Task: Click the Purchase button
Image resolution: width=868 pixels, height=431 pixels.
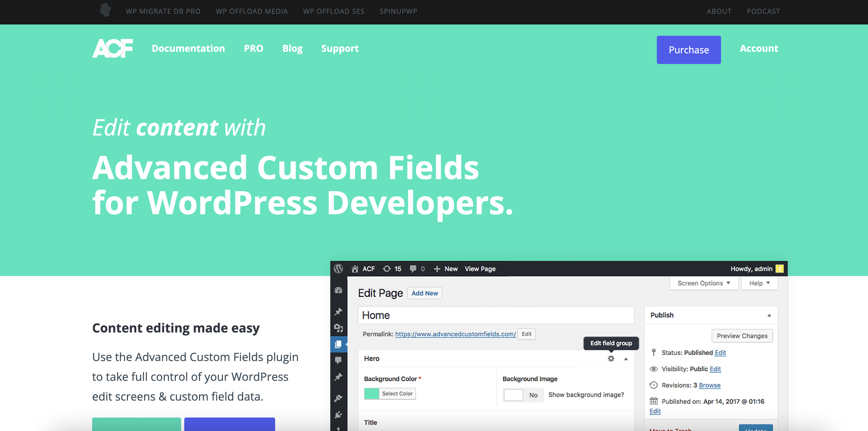Action: click(689, 50)
